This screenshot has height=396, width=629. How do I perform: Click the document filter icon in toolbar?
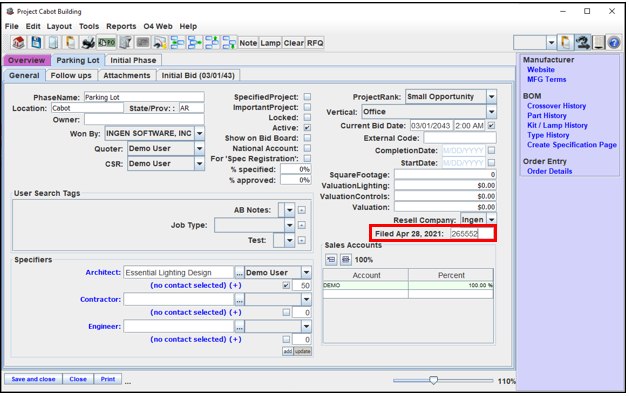pos(126,43)
